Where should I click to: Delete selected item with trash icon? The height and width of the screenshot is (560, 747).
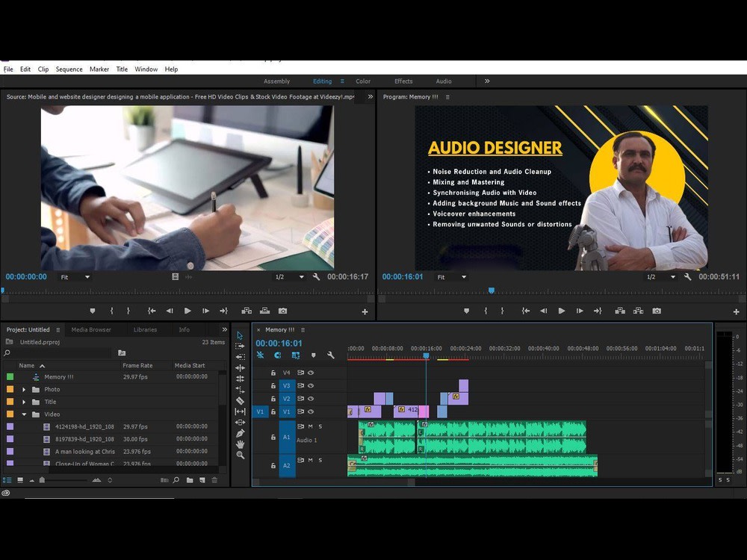214,480
